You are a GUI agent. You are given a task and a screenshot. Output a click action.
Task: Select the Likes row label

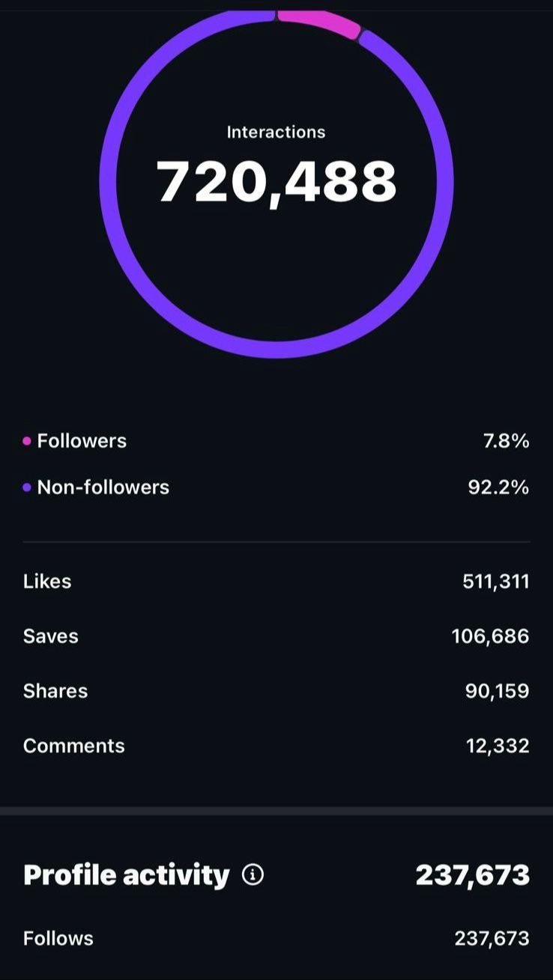(x=47, y=582)
